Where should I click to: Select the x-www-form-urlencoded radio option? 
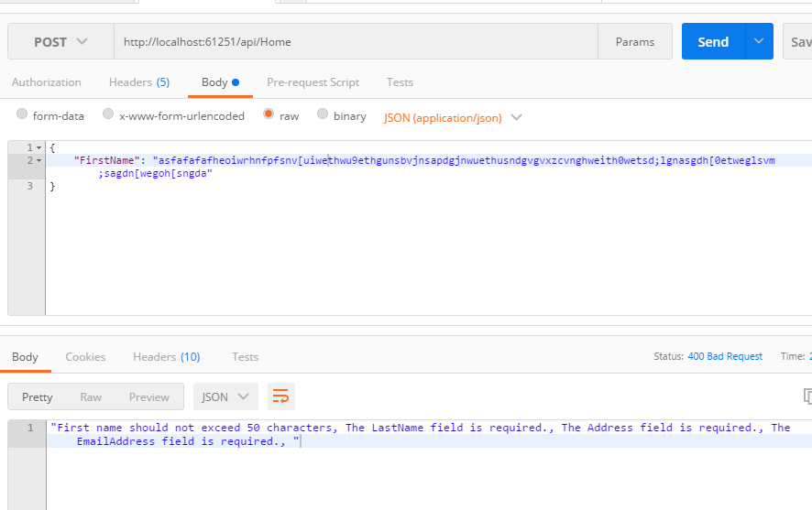tap(108, 115)
